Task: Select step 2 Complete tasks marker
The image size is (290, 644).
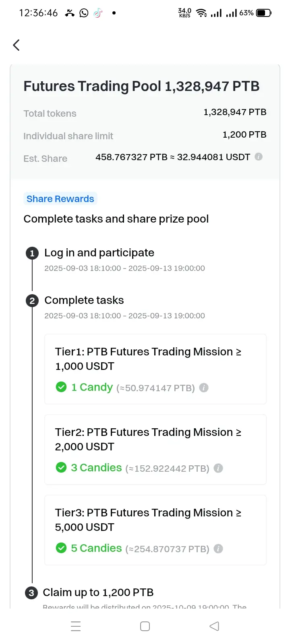Action: [x=32, y=301]
